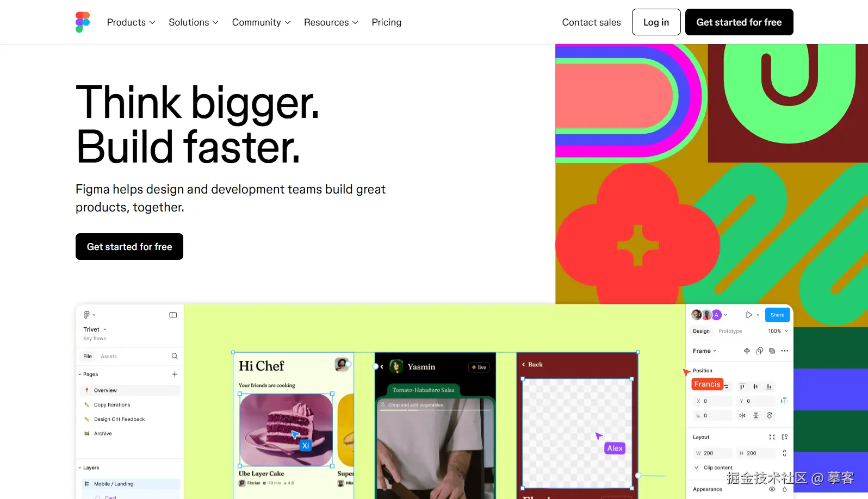Image resolution: width=868 pixels, height=499 pixels.
Task: Click the create component icon beside Frame
Action: (747, 351)
